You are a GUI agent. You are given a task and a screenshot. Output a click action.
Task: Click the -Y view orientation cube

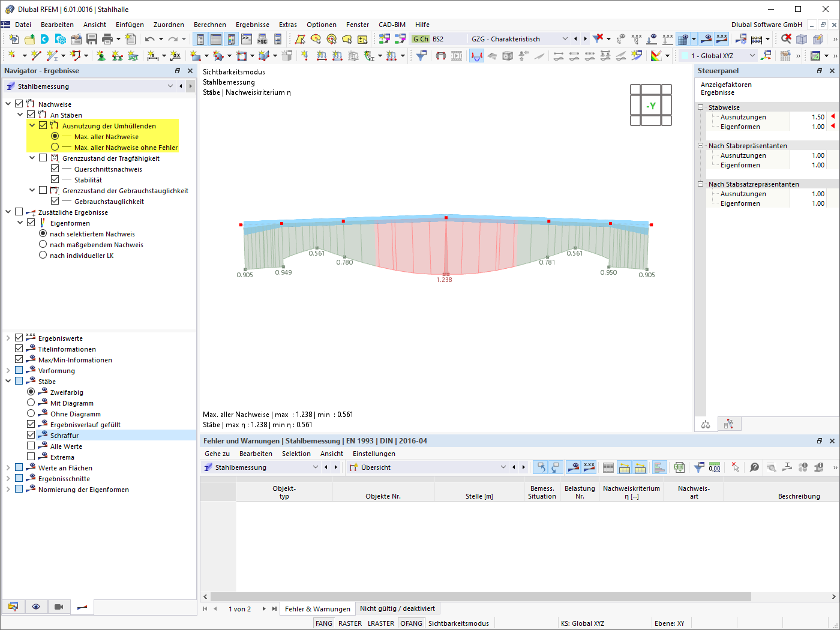click(651, 106)
